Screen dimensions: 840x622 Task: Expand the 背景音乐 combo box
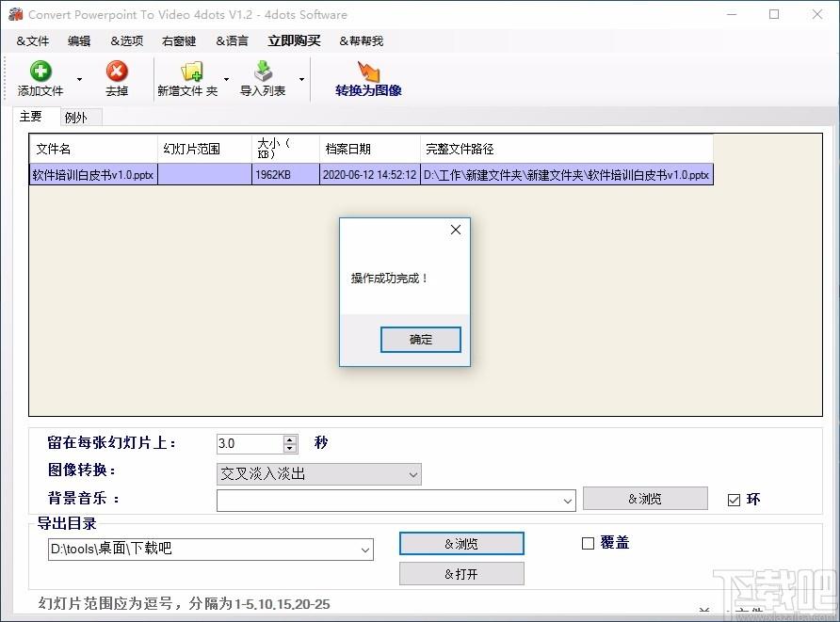(x=567, y=501)
